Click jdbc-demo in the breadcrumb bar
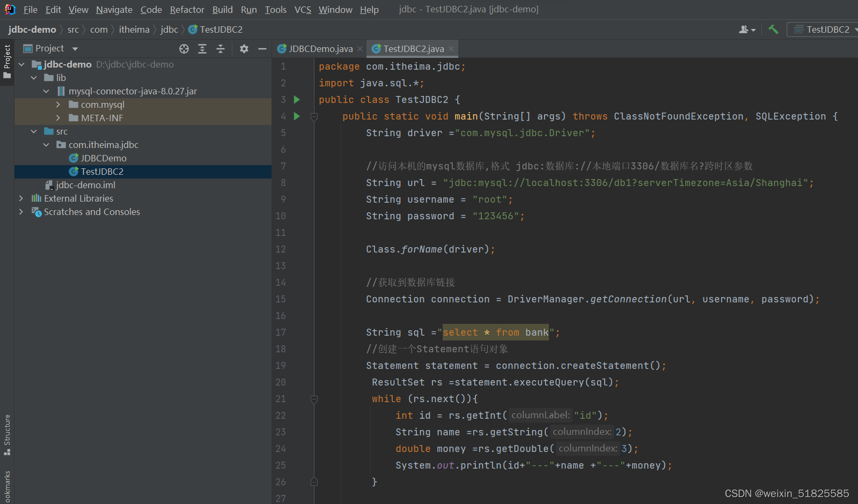Image resolution: width=858 pixels, height=504 pixels. [x=32, y=29]
